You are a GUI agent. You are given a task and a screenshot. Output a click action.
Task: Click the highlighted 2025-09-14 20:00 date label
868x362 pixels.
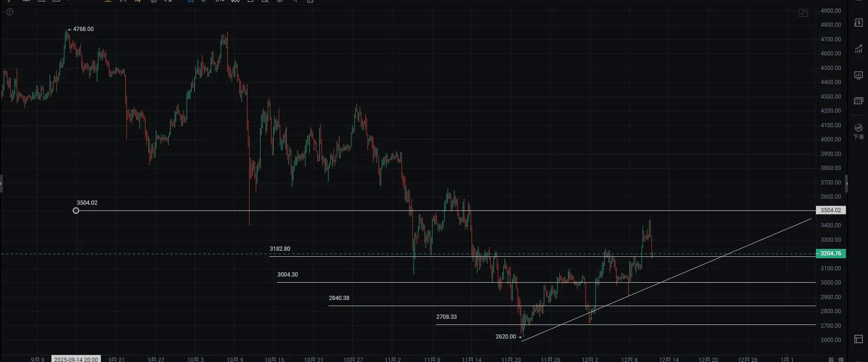pyautogui.click(x=76, y=360)
